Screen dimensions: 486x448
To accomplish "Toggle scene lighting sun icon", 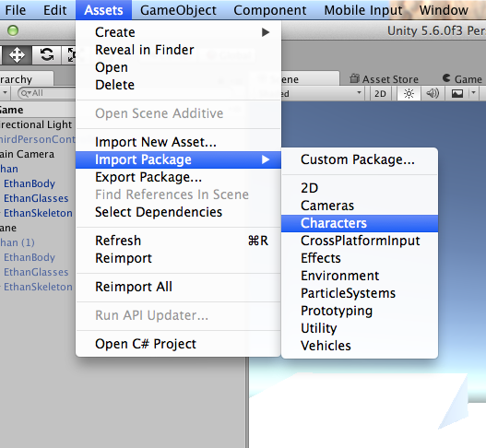I will click(x=409, y=93).
